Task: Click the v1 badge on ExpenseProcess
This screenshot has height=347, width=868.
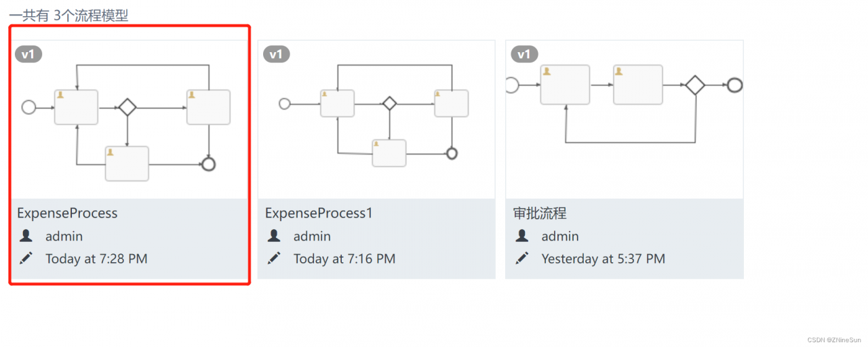Action: (x=28, y=54)
